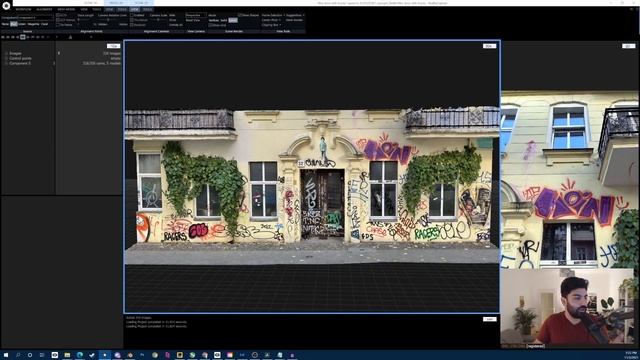The height and width of the screenshot is (360, 640).
Task: Toggle the Show Grid checkbox
Action: [x=211, y=25]
